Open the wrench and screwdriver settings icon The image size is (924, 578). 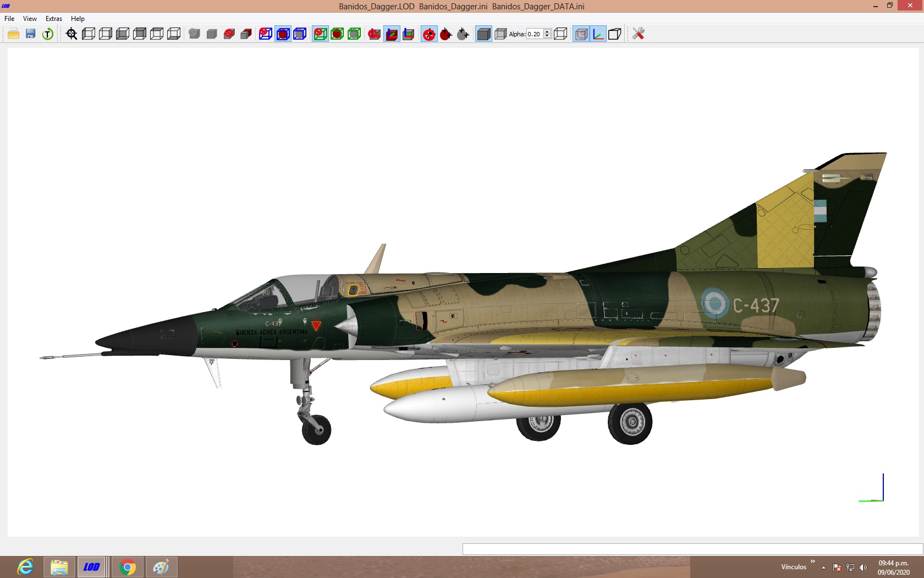tap(638, 34)
